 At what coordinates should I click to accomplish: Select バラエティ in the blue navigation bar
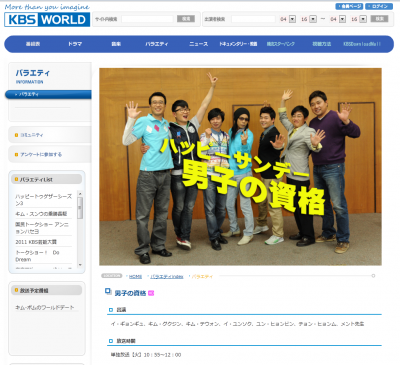(x=157, y=44)
